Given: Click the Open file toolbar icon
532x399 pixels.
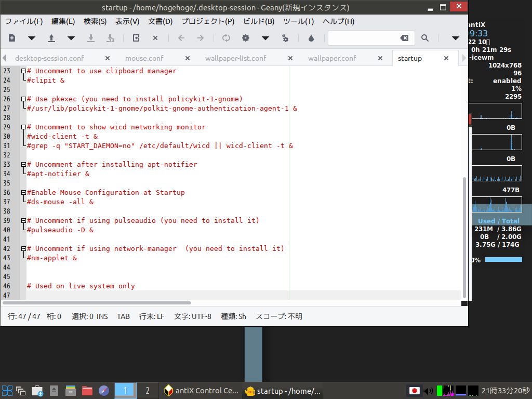Looking at the screenshot, I should (x=51, y=38).
